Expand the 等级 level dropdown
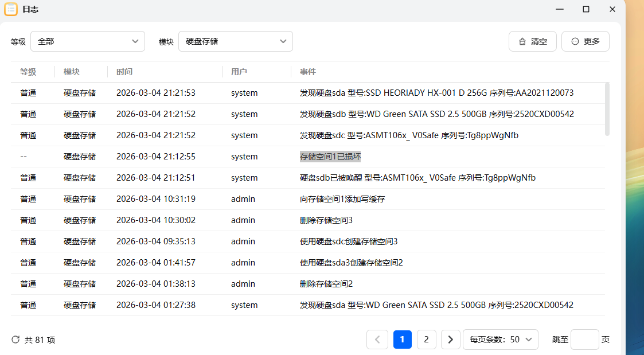The image size is (644, 355). coord(87,41)
